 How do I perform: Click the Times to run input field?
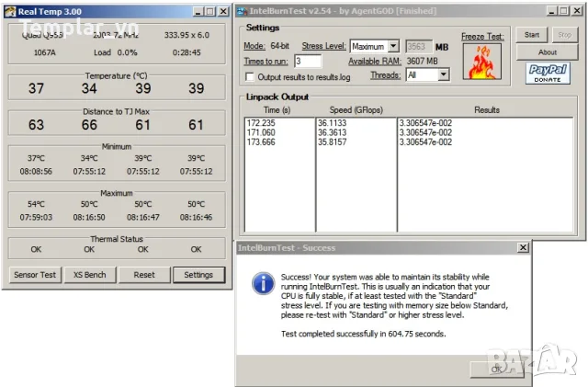pyautogui.click(x=308, y=62)
